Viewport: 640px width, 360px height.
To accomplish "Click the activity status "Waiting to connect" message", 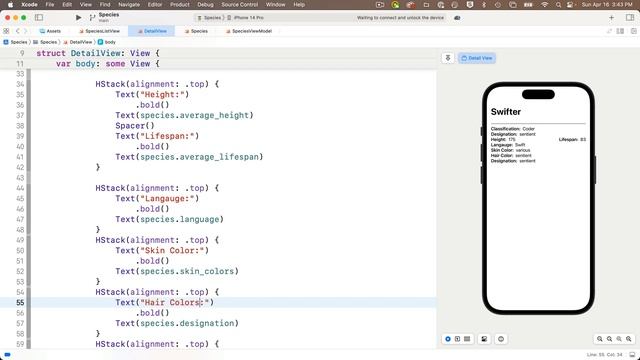I will click(400, 18).
